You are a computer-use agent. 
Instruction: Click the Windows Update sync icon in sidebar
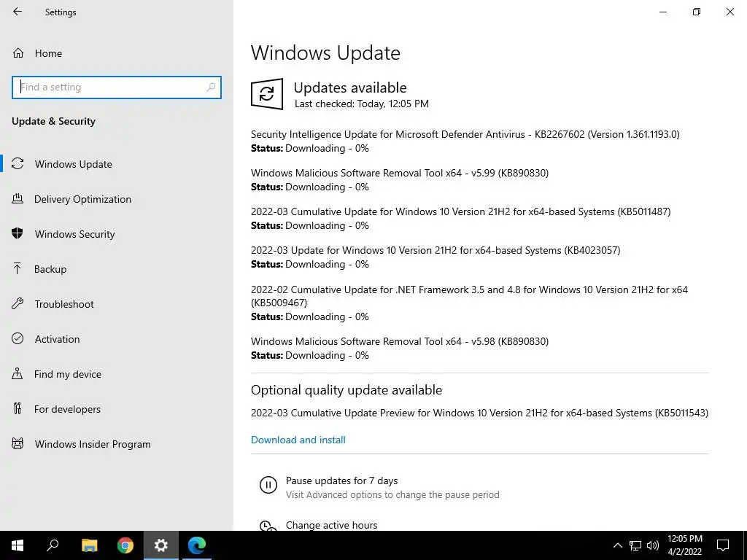pos(18,164)
